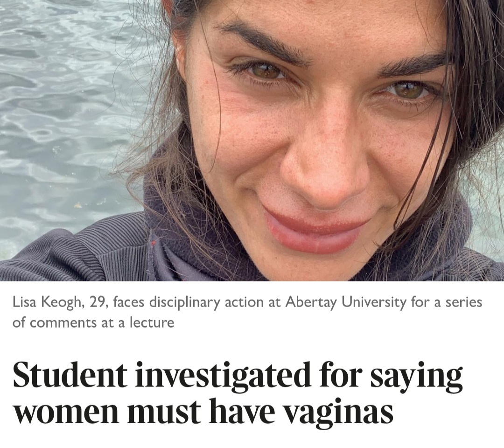Click the name Lisa Keogh in caption
This screenshot has width=504, height=448.
tap(47, 303)
